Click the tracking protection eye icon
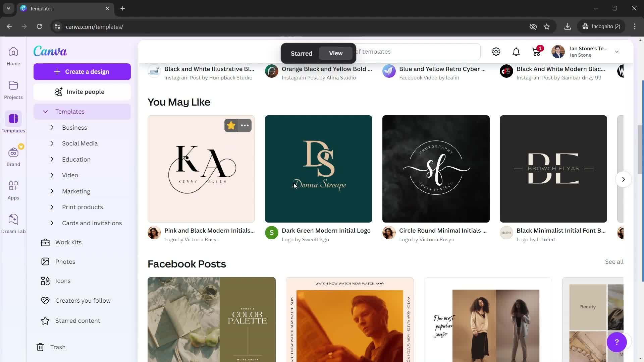This screenshot has width=644, height=362. pos(533,26)
